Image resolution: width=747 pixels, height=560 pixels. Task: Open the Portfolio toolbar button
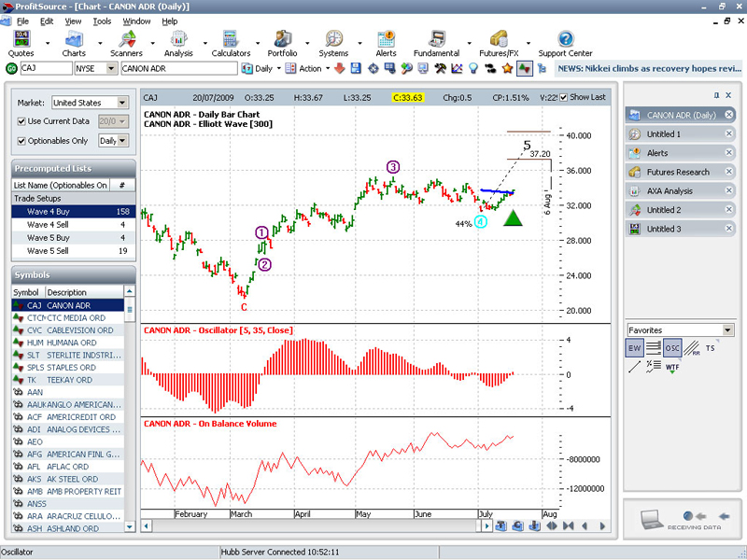[x=283, y=43]
